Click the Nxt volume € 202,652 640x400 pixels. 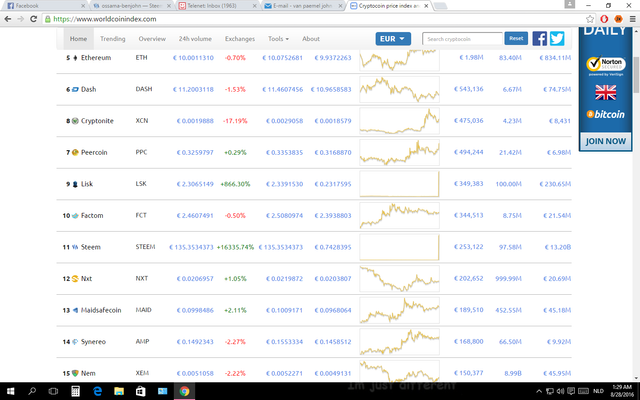469,279
